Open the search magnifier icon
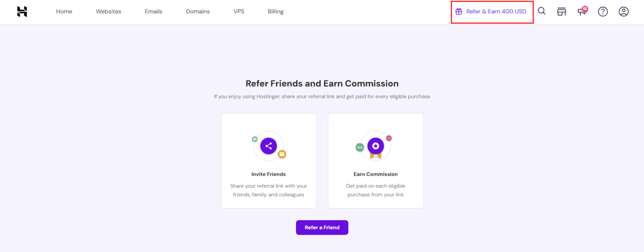Image resolution: width=644 pixels, height=252 pixels. (542, 11)
